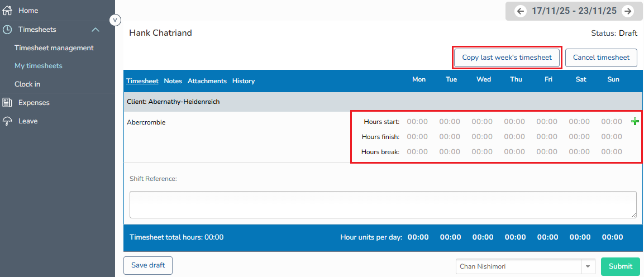Go to next week arrow
The image size is (644, 277).
(x=628, y=11)
